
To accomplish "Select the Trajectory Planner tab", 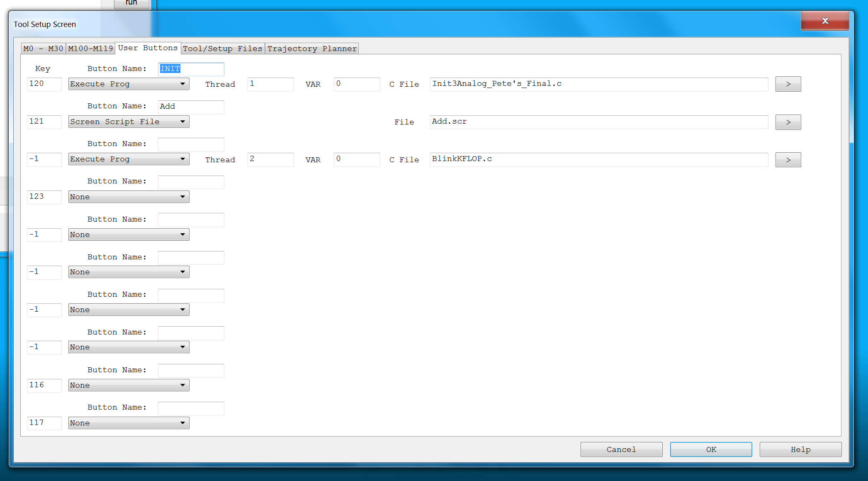I will (312, 49).
